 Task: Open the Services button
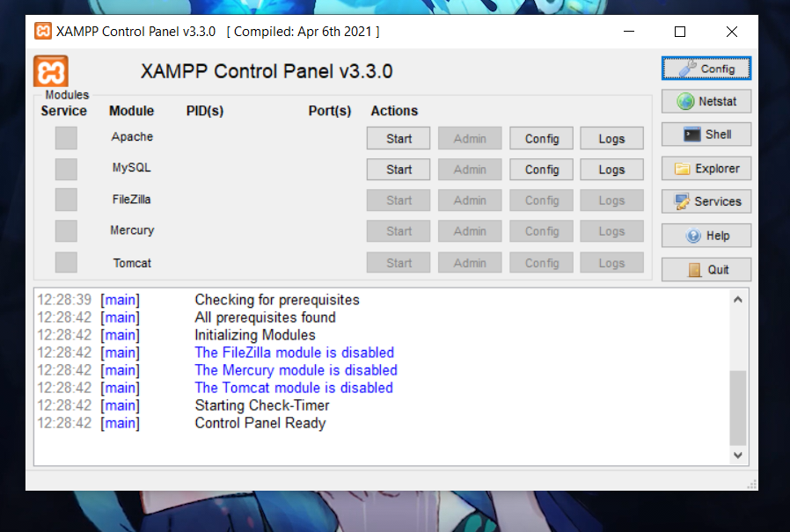706,201
